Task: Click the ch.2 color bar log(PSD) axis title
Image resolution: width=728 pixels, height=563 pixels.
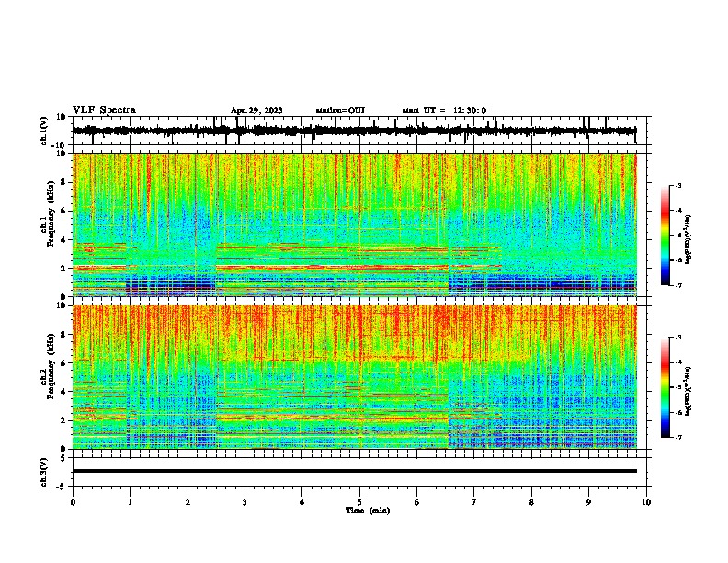Action: (x=688, y=392)
